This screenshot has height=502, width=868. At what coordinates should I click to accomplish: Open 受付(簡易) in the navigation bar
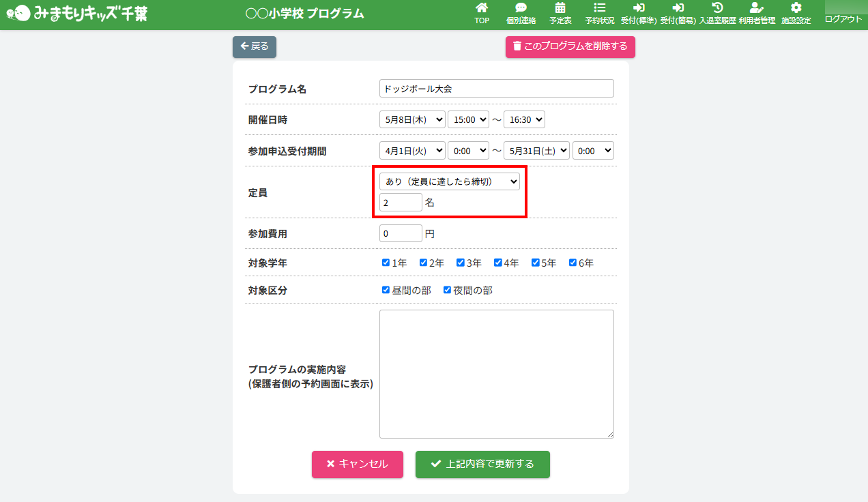point(678,14)
